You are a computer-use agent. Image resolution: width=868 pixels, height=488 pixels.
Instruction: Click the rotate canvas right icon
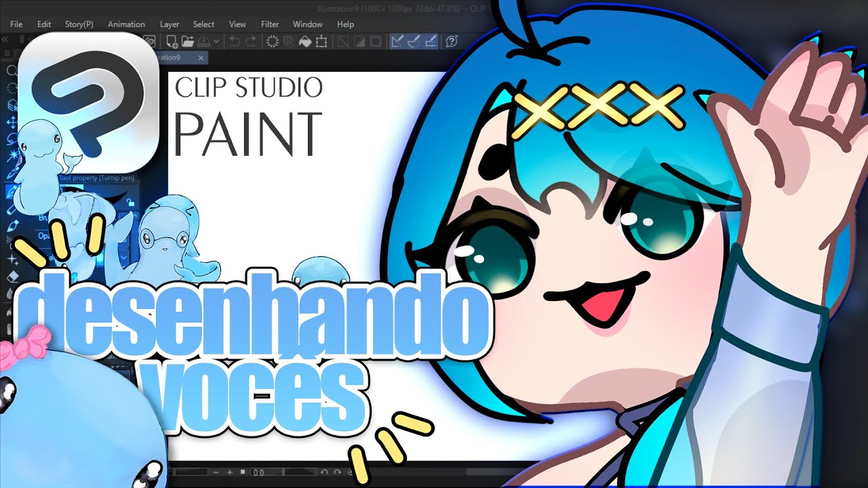click(x=337, y=472)
